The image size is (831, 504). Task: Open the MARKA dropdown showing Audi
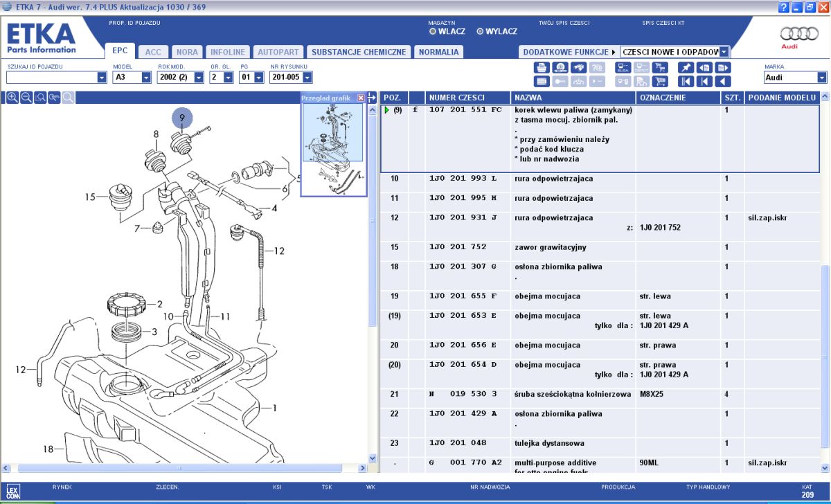(796, 78)
